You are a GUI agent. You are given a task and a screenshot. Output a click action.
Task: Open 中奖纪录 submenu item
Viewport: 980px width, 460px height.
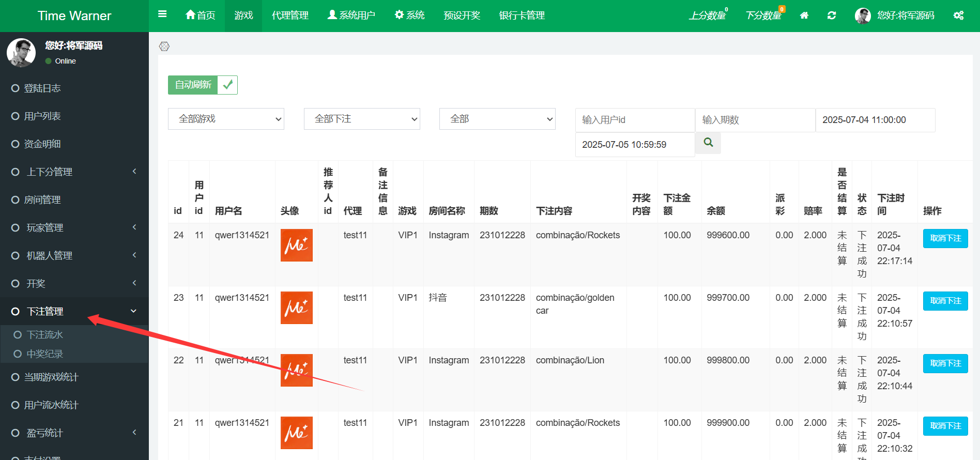click(74, 354)
